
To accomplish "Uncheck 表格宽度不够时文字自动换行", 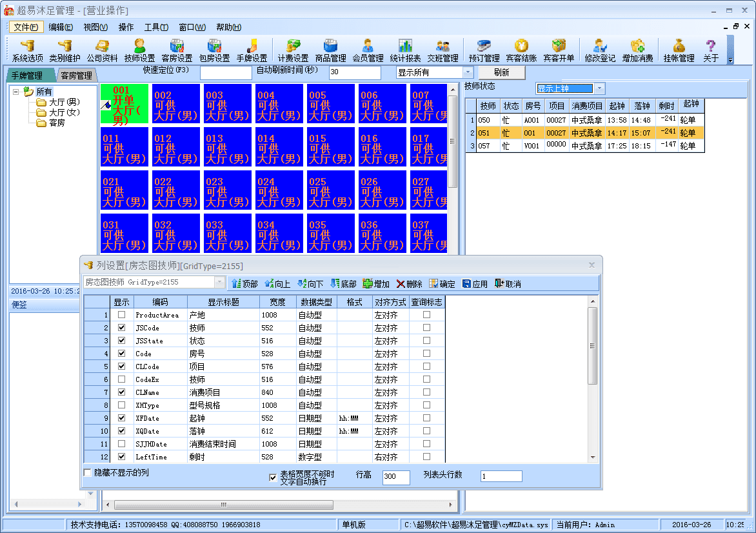I will tap(273, 478).
